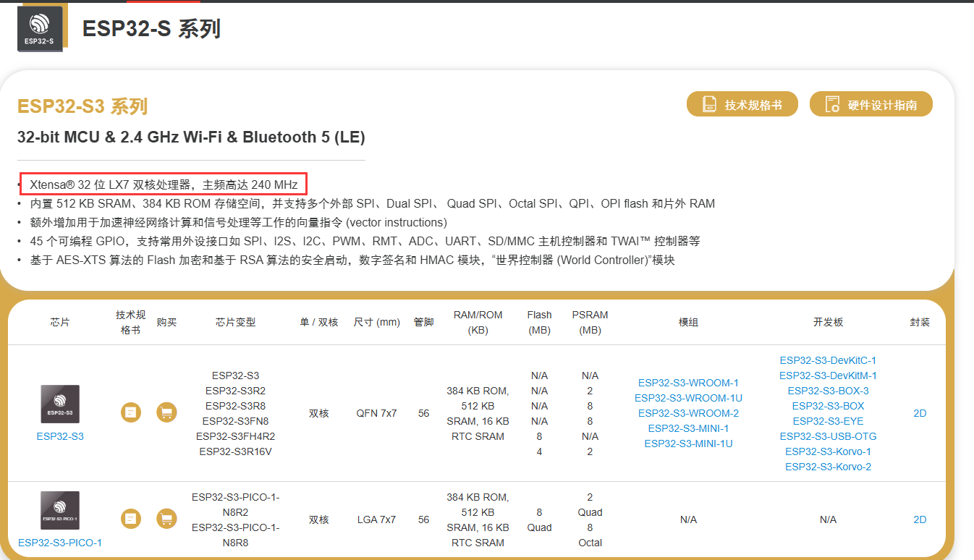This screenshot has height=560, width=974.
Task: Open ESP32-S3-WROOM-1U module link
Action: click(688, 398)
